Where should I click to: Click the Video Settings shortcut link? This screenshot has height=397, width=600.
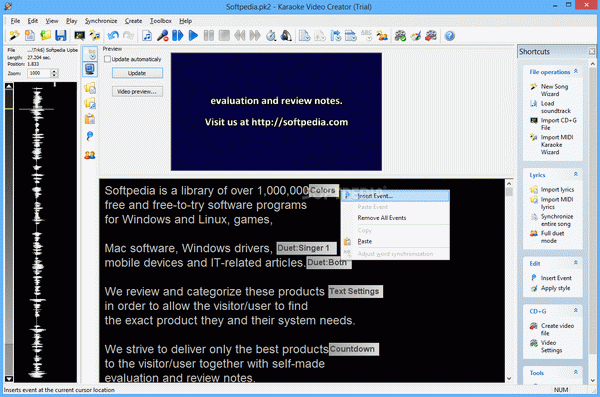tap(551, 346)
